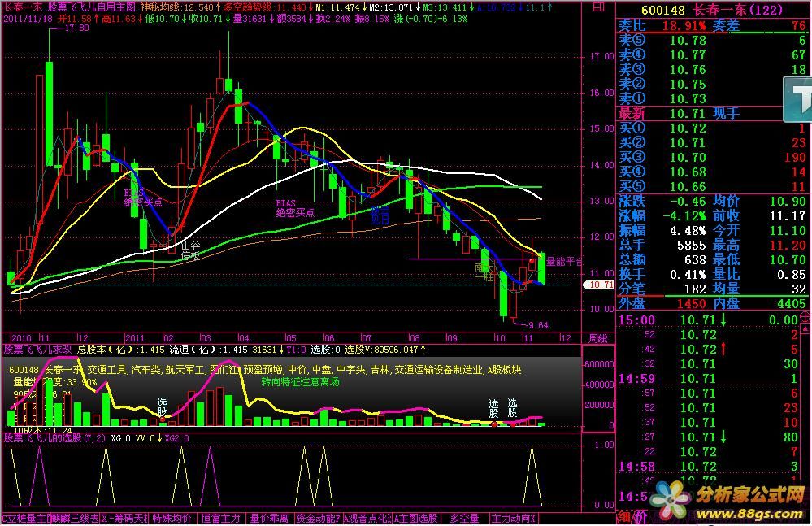Select the 卖④ 10.77 ask row
The image size is (812, 526).
(x=713, y=54)
